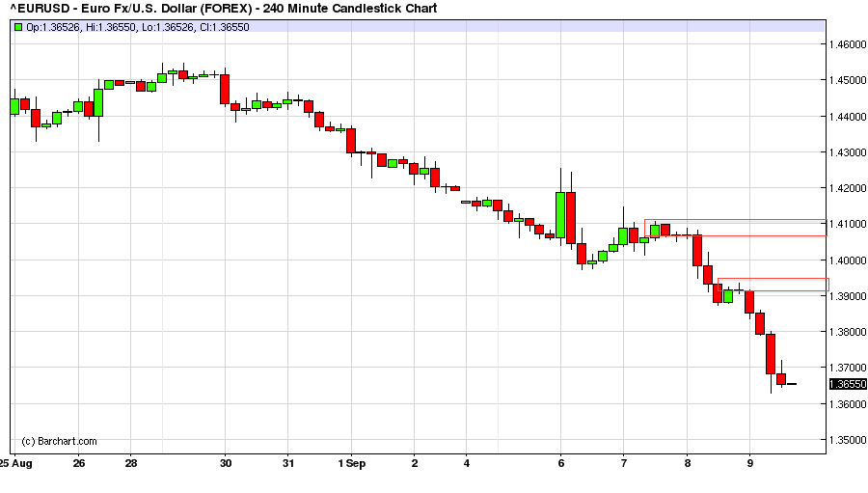Click the '9' date label on time axis
The image size is (868, 493).
(749, 464)
